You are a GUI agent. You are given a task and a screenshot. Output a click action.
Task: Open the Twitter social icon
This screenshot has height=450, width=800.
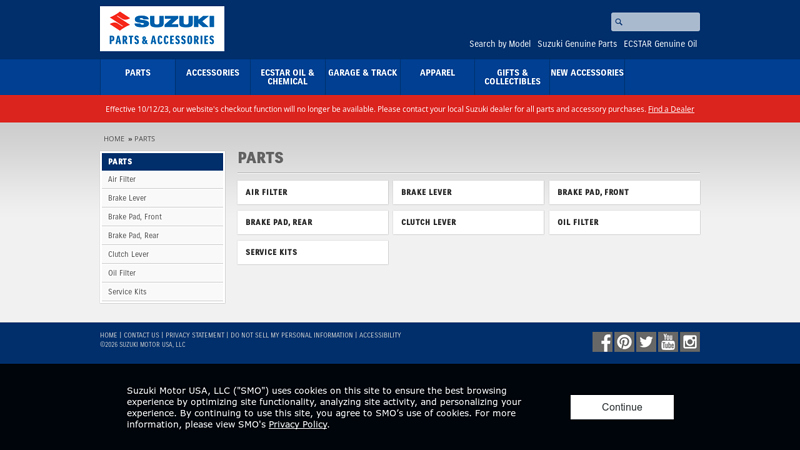coord(646,342)
